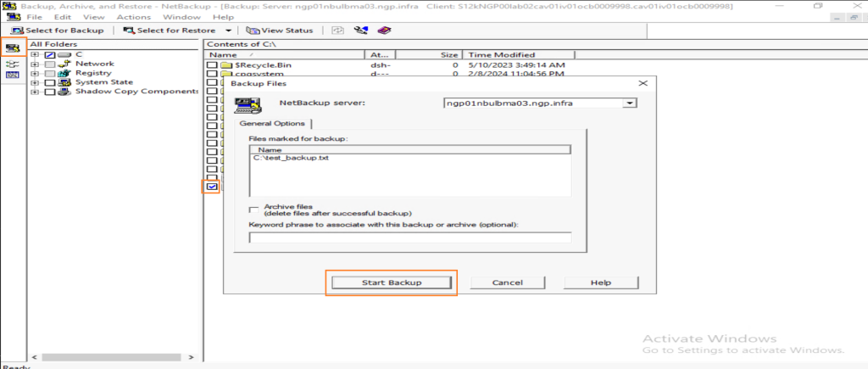Click the Shadow Copy Components tree label
This screenshot has width=868, height=369.
(x=136, y=92)
